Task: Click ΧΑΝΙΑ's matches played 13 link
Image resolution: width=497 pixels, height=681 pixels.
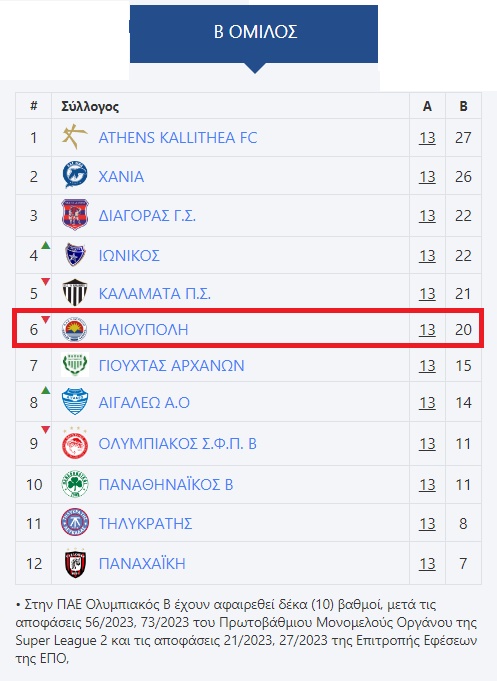Action: click(427, 176)
